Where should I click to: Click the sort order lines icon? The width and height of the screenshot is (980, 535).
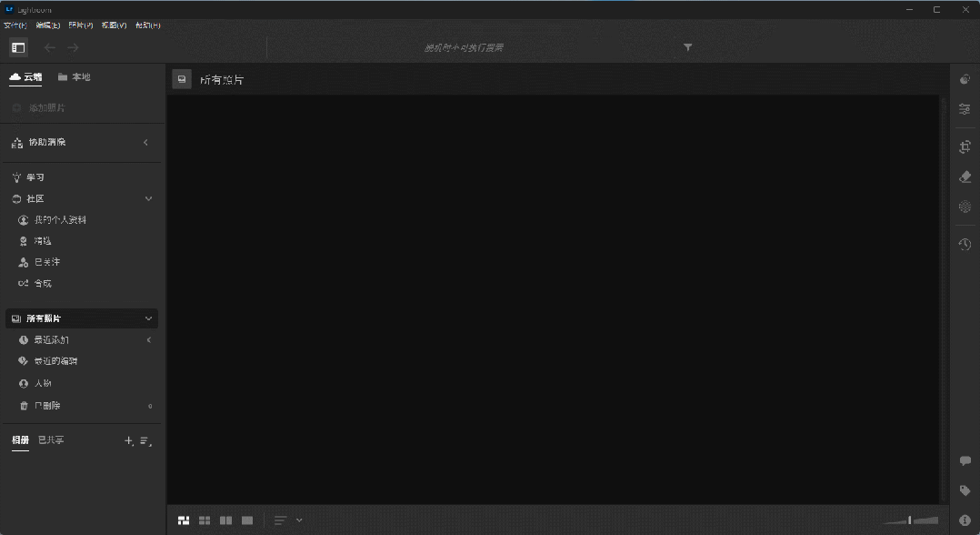tap(280, 520)
